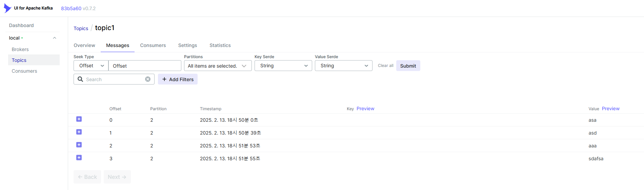This screenshot has height=190, width=644.
Task: Expand message row with offset 1
Action: [79, 132]
